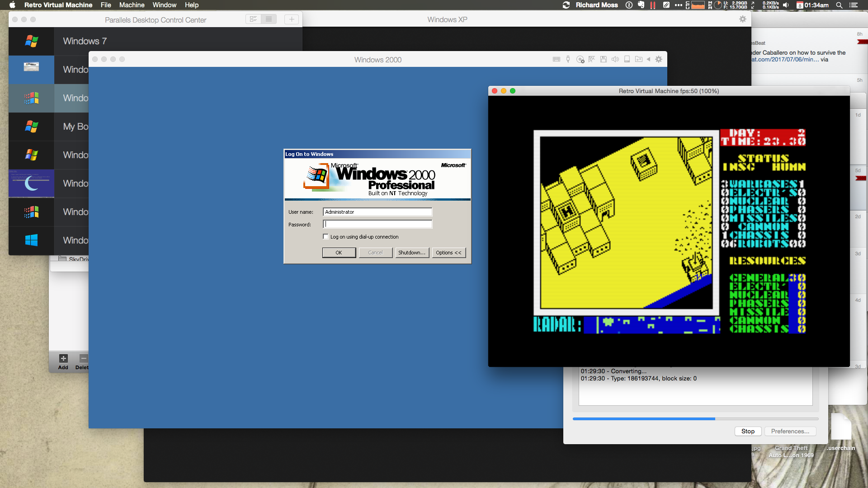Click the conversion progress bar
This screenshot has width=868, height=488.
coord(695,419)
